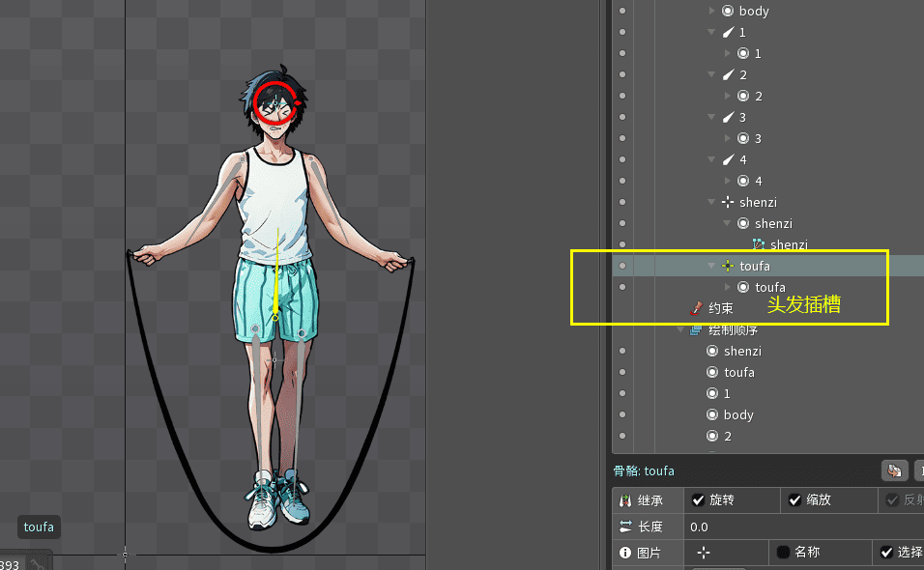Collapse the 绘制顺序 draw order node
Image resolution: width=924 pixels, height=570 pixels.
680,329
